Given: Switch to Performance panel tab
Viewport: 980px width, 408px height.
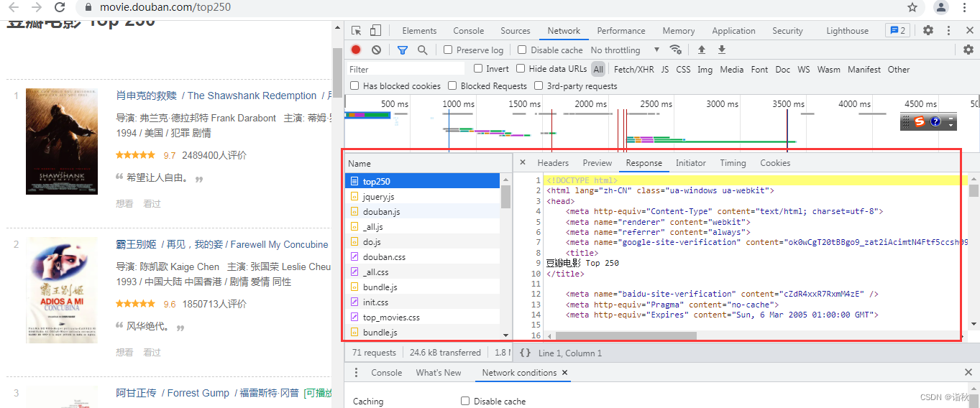Looking at the screenshot, I should pos(621,31).
